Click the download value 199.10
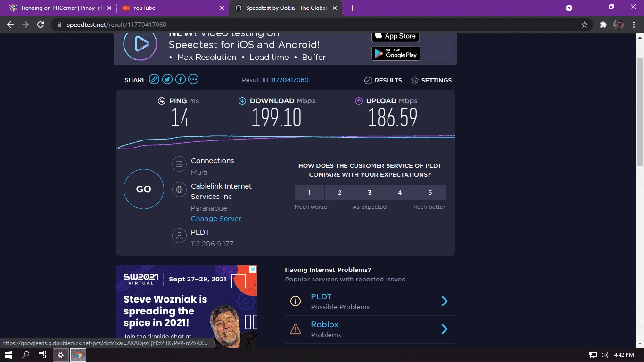Image resolution: width=644 pixels, height=362 pixels. 276,117
